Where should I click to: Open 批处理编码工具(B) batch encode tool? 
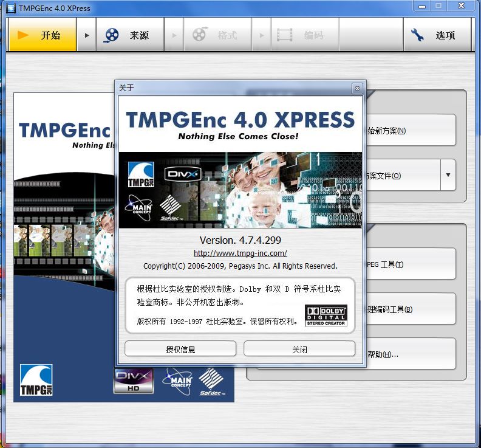pyautogui.click(x=411, y=309)
